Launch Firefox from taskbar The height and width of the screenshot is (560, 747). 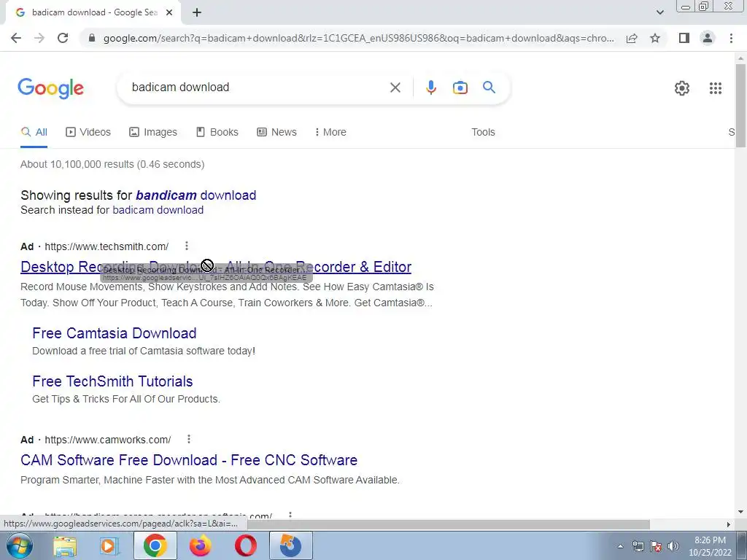200,545
